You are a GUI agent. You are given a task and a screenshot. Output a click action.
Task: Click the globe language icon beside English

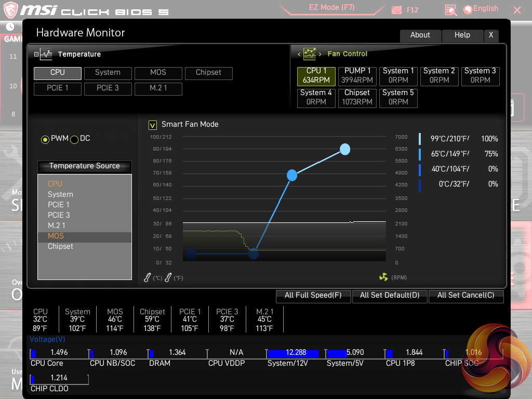click(x=468, y=9)
